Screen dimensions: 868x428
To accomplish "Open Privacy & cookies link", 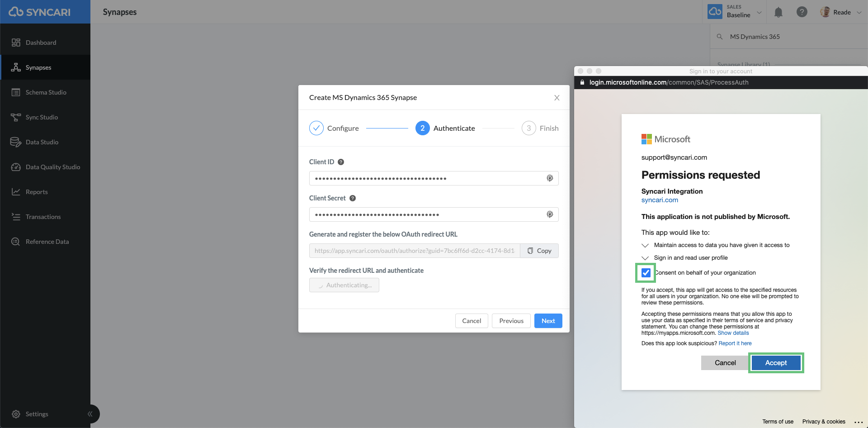I will [x=824, y=422].
